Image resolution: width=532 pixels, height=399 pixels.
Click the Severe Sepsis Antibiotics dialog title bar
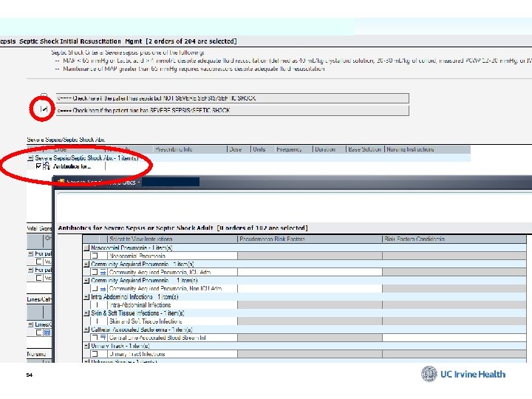click(293, 183)
